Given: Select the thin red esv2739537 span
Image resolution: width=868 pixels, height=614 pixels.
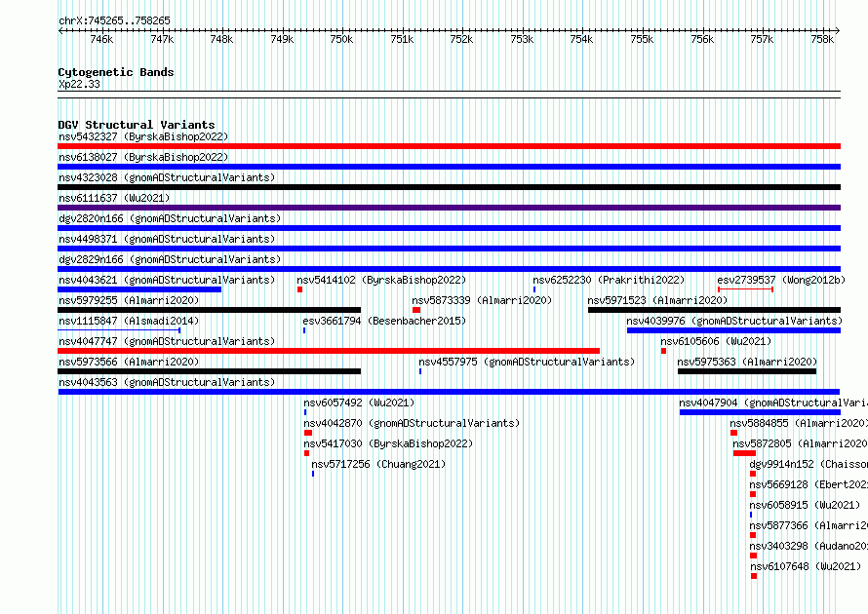Looking at the screenshot, I should [745, 289].
